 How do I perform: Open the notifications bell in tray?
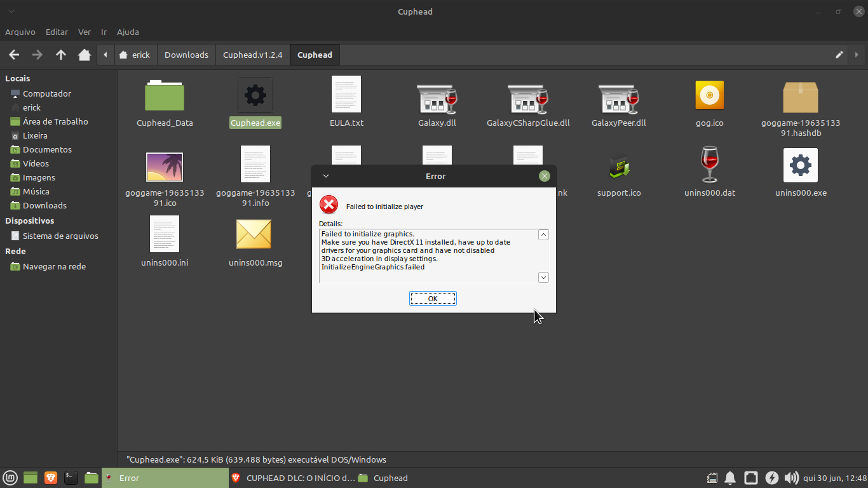(730, 478)
